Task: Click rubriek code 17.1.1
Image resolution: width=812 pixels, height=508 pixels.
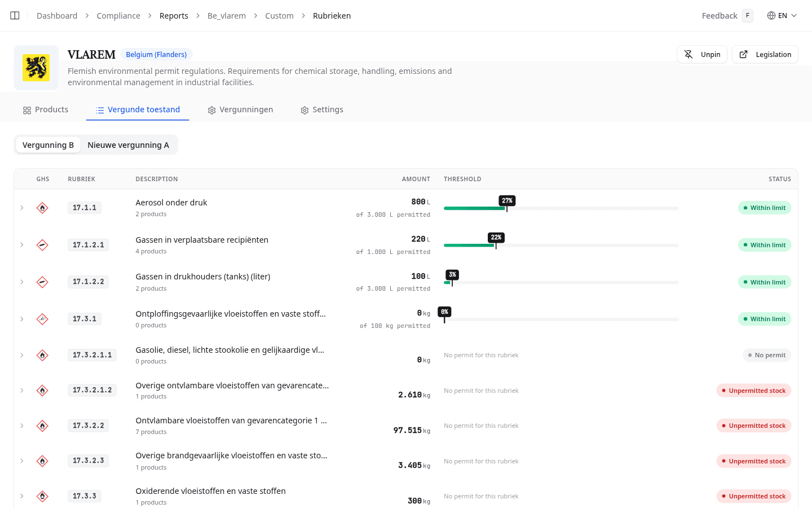Action: [85, 208]
